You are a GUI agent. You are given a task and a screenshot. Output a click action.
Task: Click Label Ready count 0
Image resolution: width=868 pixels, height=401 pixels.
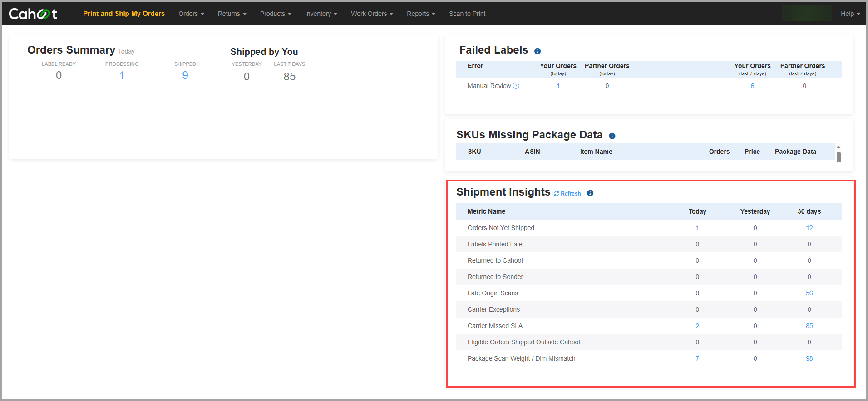tap(59, 75)
